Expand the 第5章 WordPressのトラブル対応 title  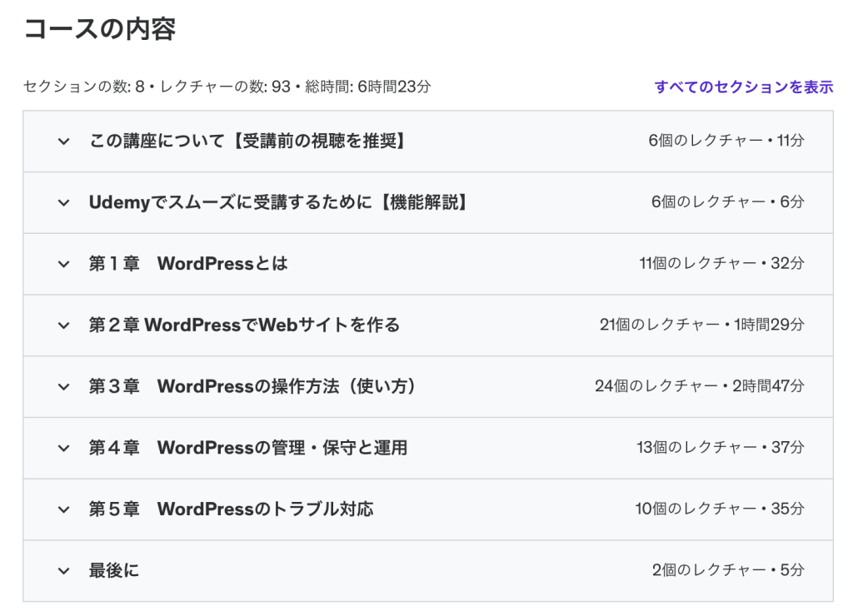point(232,509)
